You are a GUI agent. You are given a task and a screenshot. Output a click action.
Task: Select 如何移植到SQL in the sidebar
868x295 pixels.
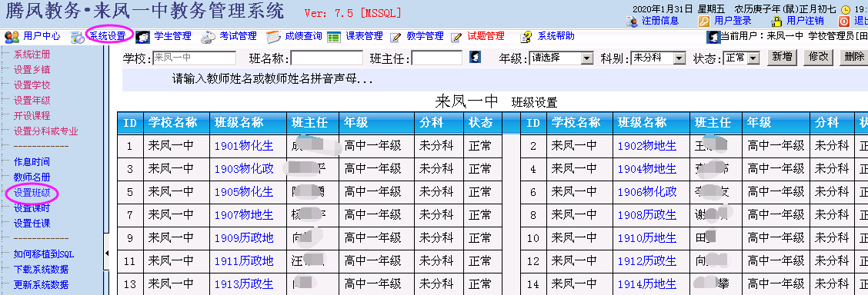44,254
